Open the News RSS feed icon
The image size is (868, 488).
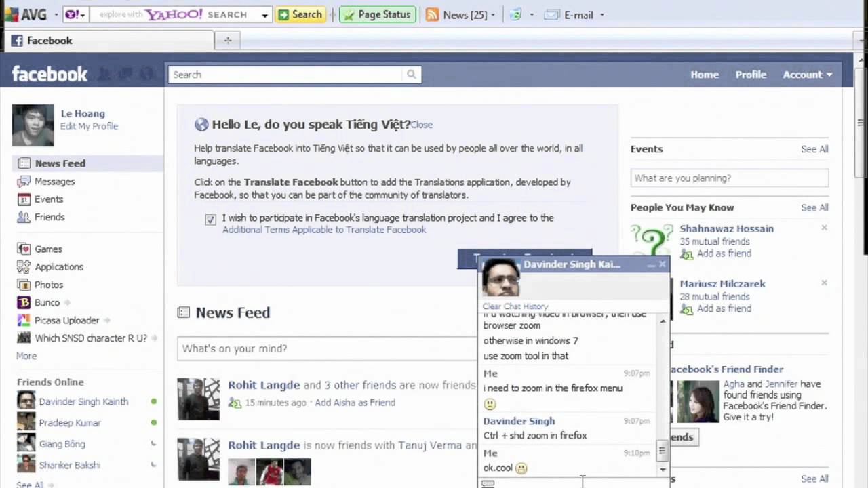[x=432, y=14]
